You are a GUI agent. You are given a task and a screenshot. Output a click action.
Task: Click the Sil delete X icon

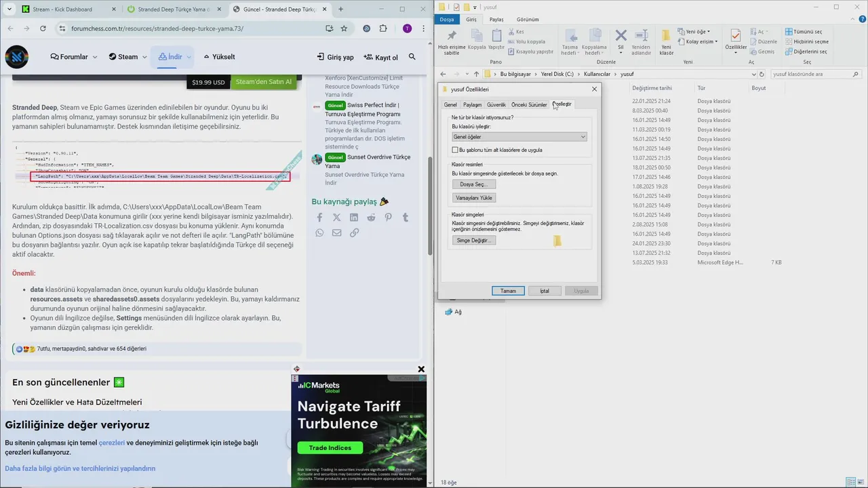(620, 35)
